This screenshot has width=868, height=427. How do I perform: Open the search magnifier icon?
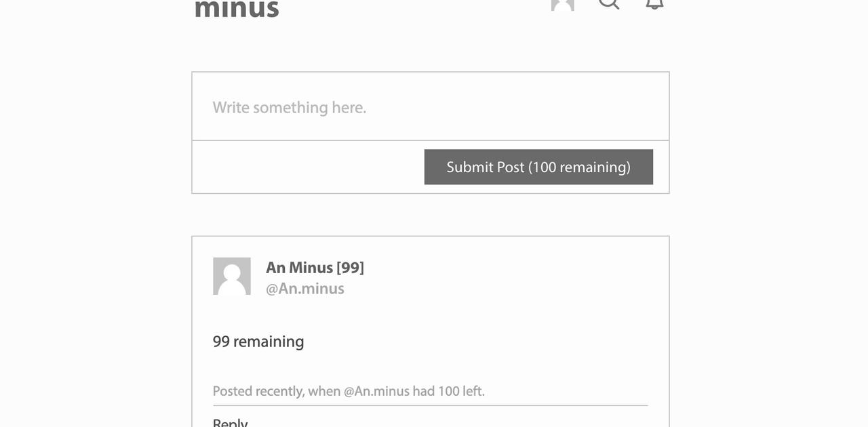[x=609, y=3]
